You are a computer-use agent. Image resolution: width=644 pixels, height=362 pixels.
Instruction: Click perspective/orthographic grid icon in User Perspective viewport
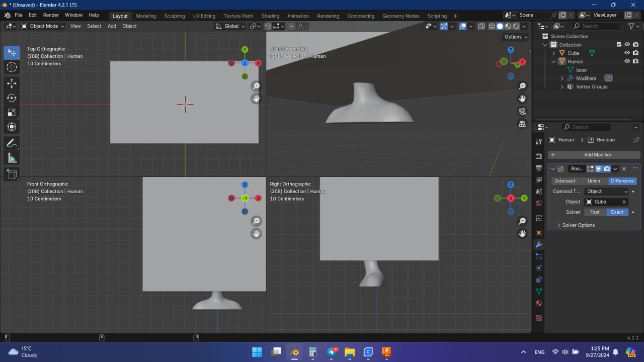pyautogui.click(x=522, y=124)
